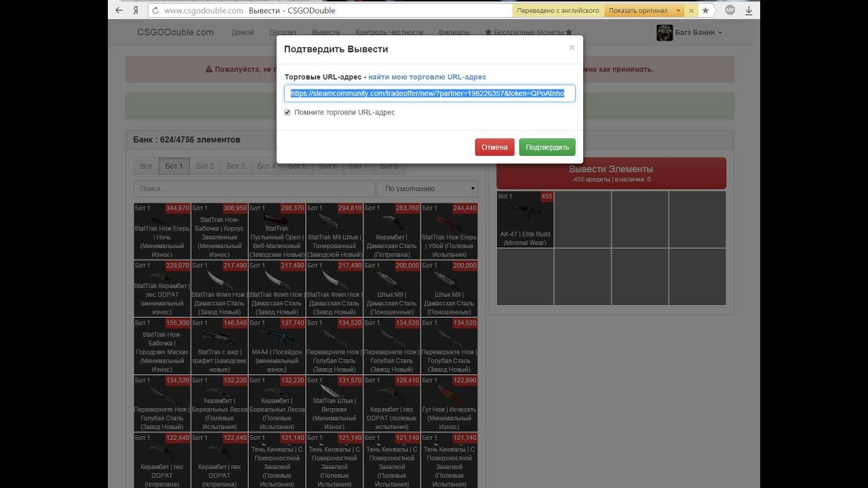Viewport: 868px width, 488px height.
Task: Select StatTrak Керамбит лес DDPAT item
Action: [162, 289]
